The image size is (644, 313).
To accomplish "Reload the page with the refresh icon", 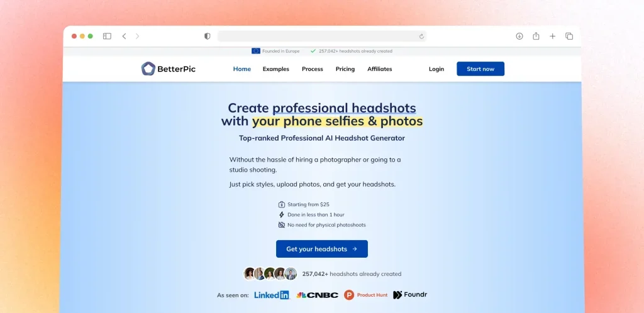I will pyautogui.click(x=421, y=36).
